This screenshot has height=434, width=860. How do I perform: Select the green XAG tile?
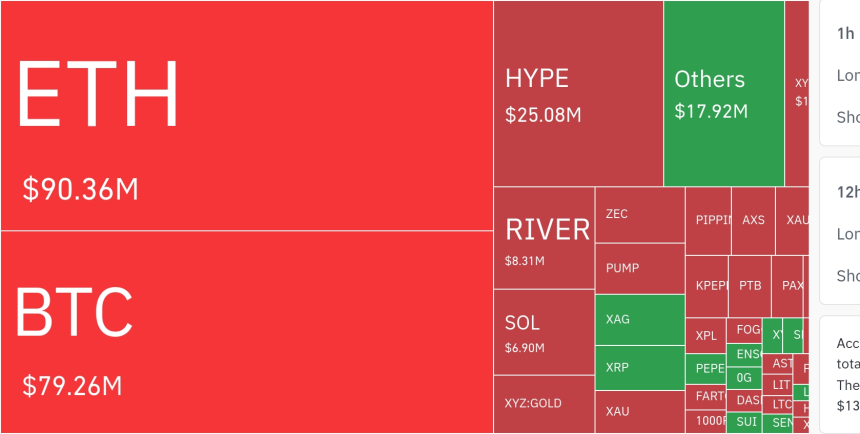point(640,319)
